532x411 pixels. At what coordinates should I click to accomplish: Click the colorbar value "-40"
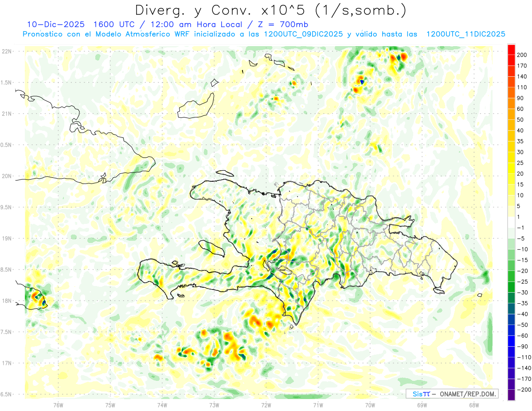point(522,314)
